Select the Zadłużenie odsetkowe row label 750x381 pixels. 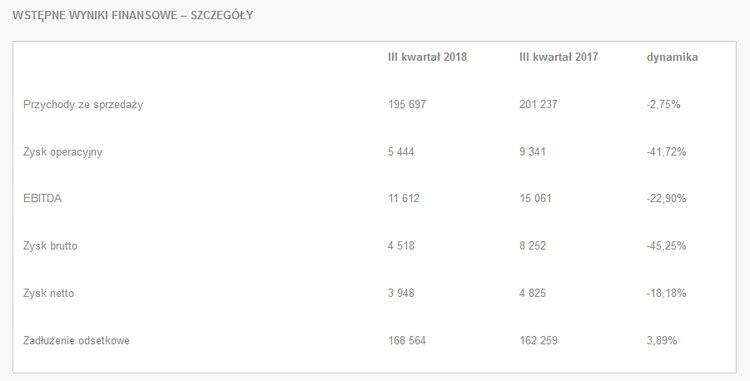click(x=77, y=340)
